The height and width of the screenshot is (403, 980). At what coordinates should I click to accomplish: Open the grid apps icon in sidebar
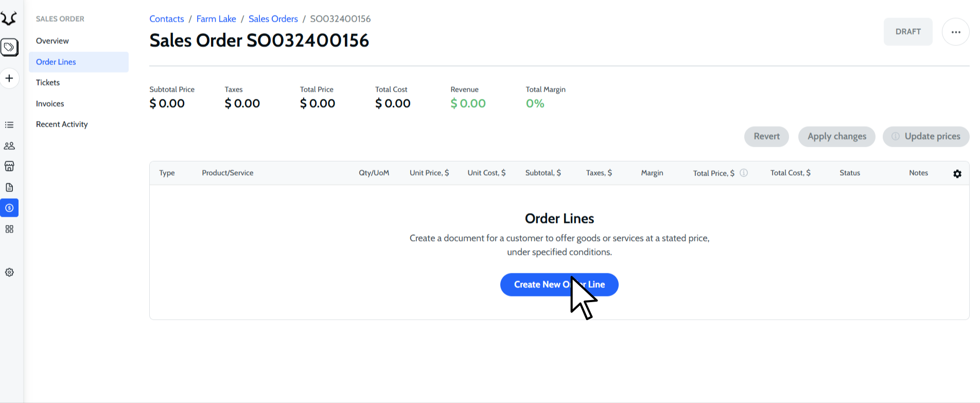coord(9,229)
